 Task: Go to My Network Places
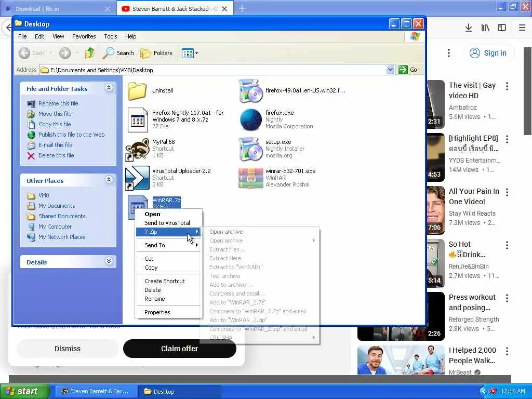point(62,237)
